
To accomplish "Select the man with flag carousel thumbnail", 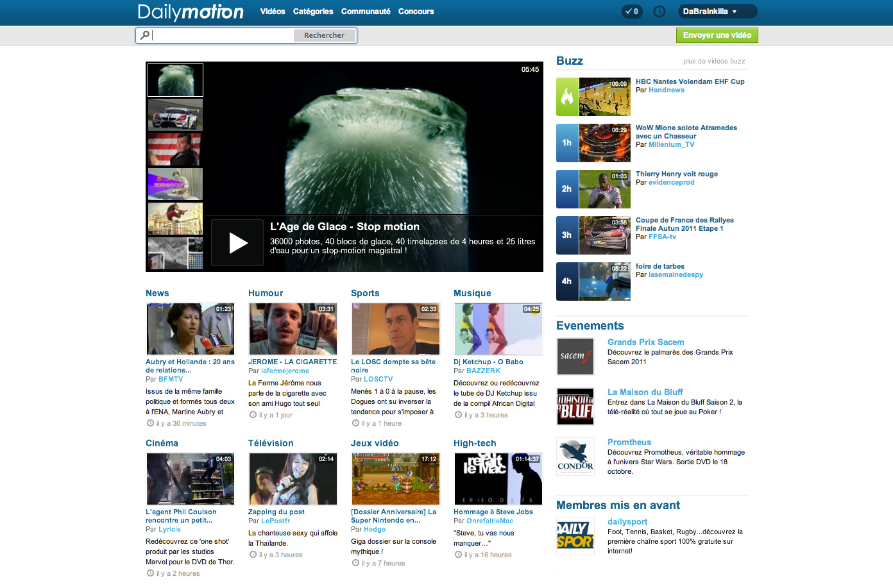I will pos(175,149).
